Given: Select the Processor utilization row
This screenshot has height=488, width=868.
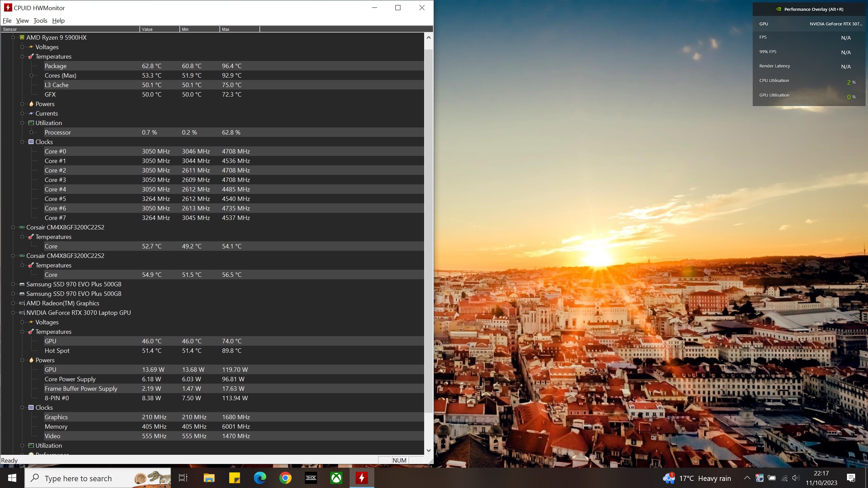Looking at the screenshot, I should point(234,133).
